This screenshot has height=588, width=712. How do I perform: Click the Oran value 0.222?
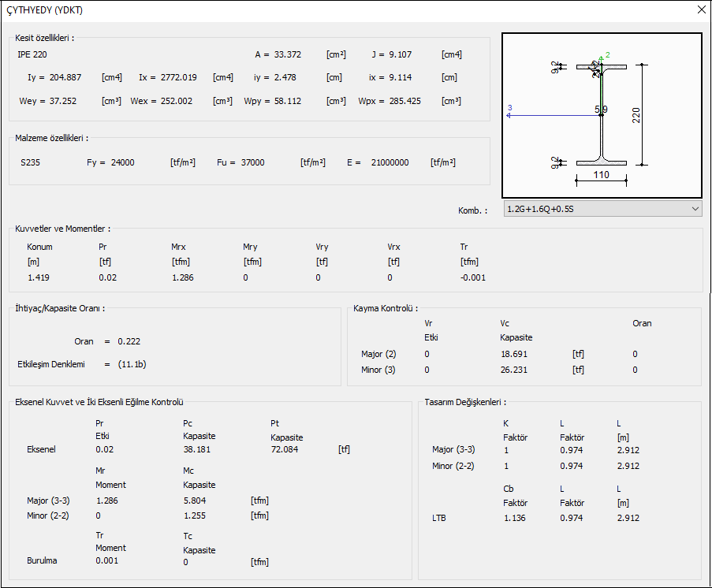(x=129, y=341)
